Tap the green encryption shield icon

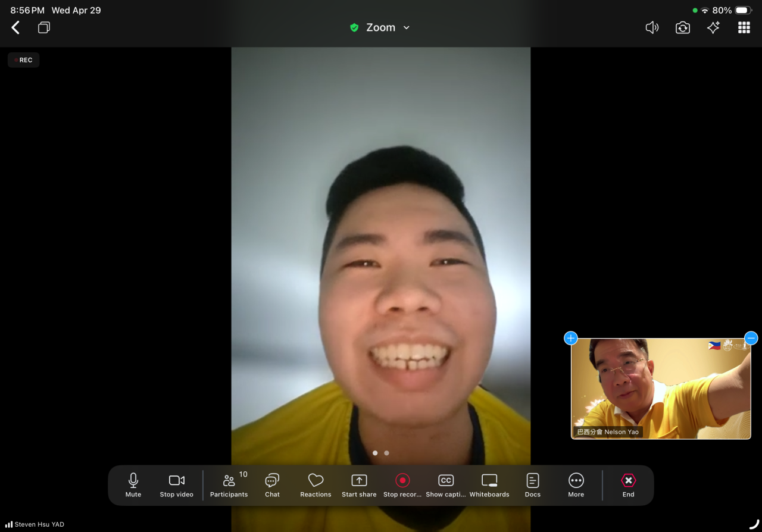pyautogui.click(x=354, y=27)
